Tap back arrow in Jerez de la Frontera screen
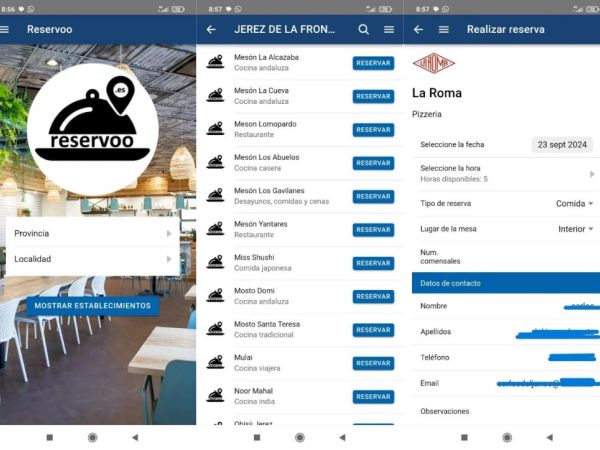This screenshot has width=600, height=450. pyautogui.click(x=211, y=29)
